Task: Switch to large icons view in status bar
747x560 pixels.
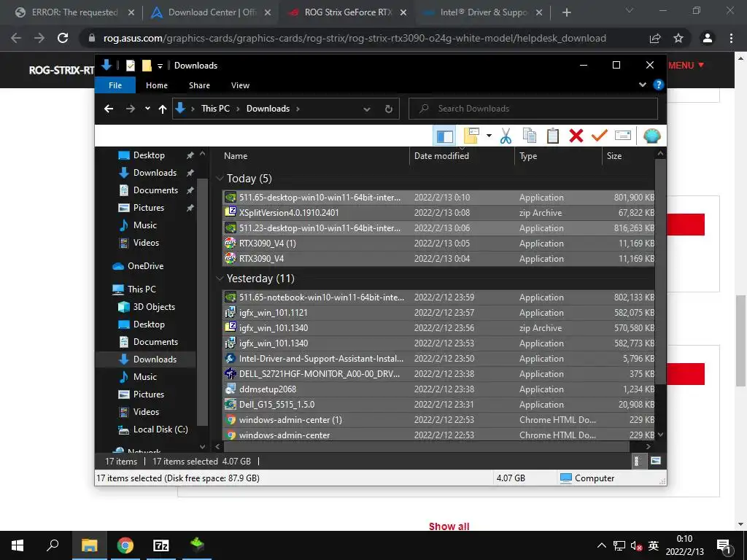Action: (656, 461)
